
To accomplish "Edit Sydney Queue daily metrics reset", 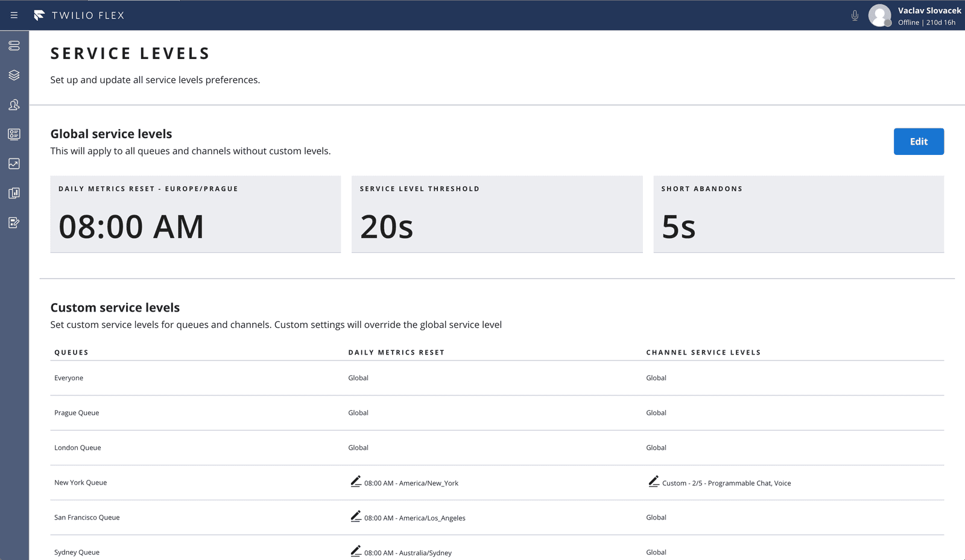I will pyautogui.click(x=356, y=551).
